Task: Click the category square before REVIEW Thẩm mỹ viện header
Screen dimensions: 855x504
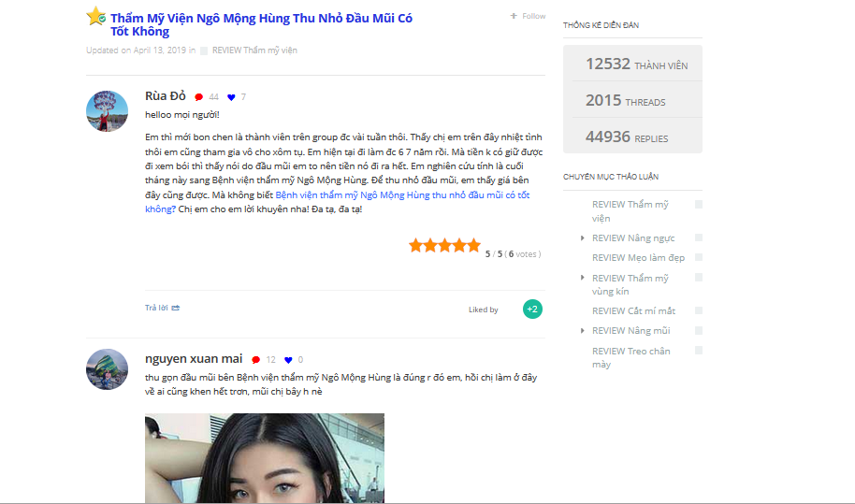Action: [204, 50]
